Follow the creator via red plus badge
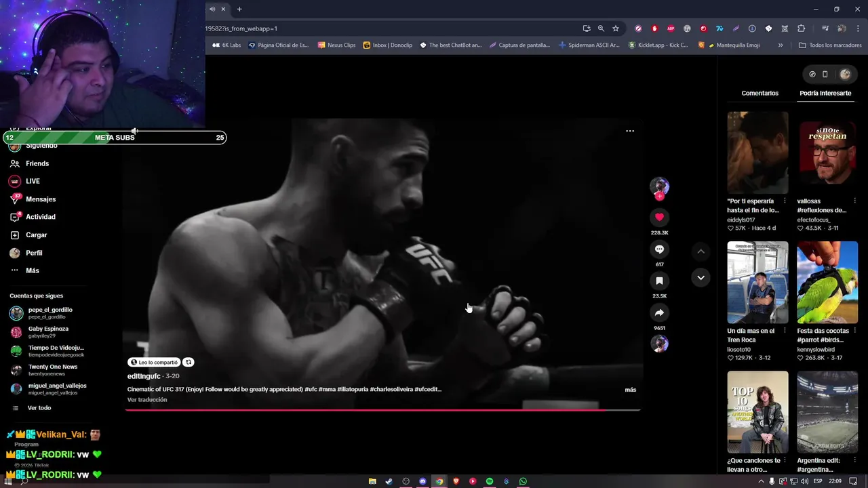868x488 pixels. [x=659, y=197]
